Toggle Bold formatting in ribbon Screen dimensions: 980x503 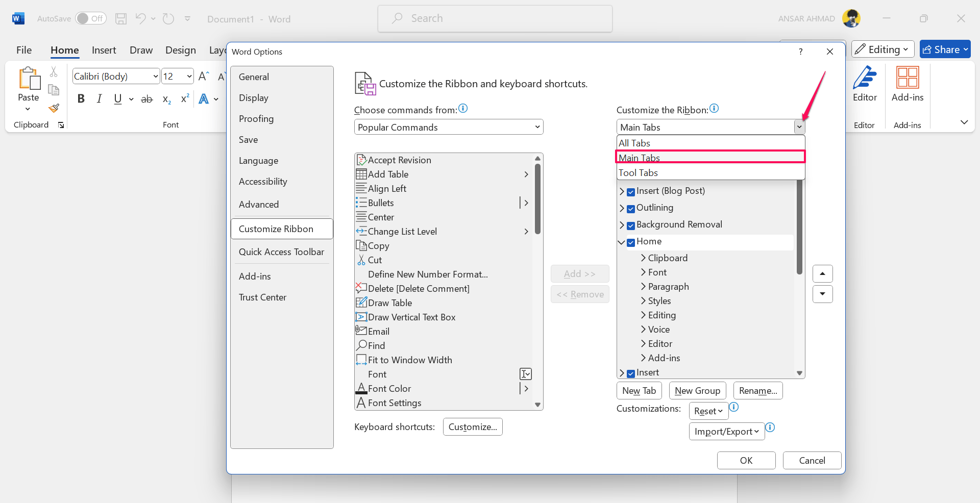[81, 99]
